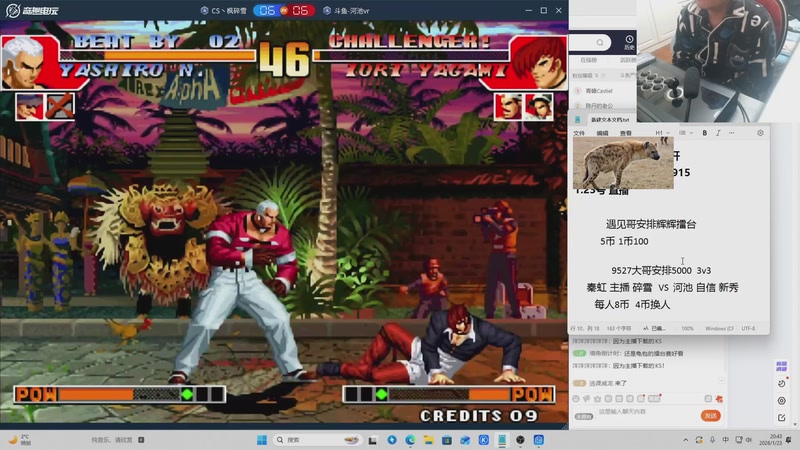The width and height of the screenshot is (800, 450).
Task: Click the 100% zoom level in Notepad status bar
Action: [x=687, y=329]
